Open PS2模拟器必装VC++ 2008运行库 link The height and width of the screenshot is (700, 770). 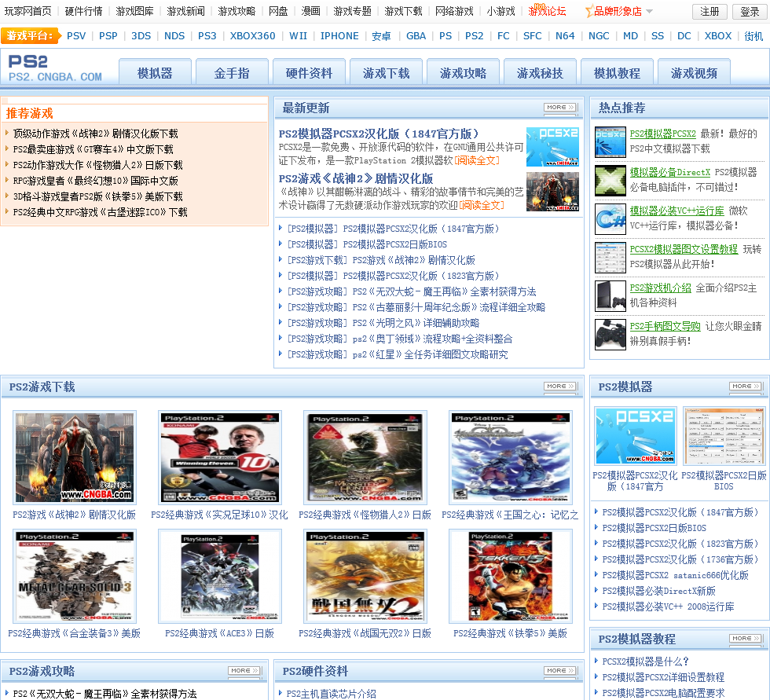pyautogui.click(x=668, y=607)
